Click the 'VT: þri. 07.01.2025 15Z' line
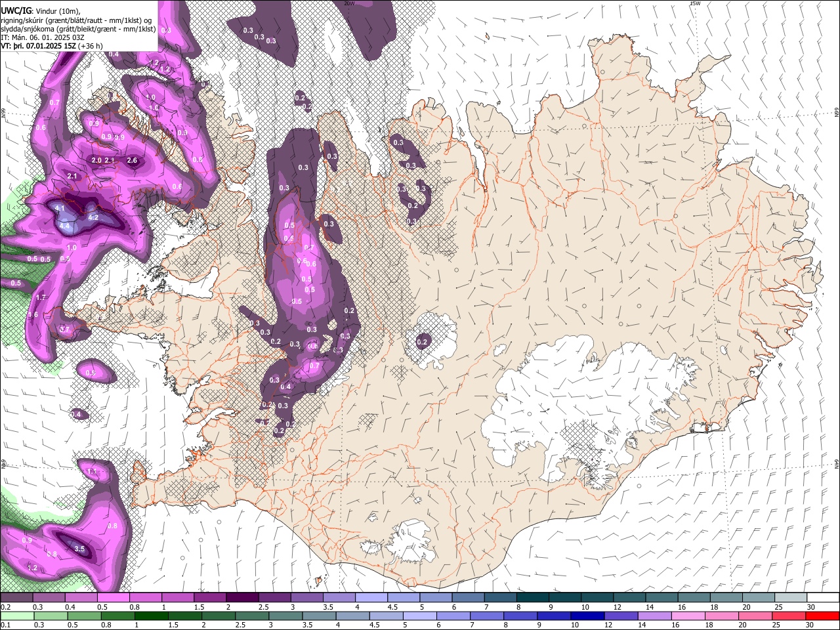Viewport: 840px width, 630px height. (x=51, y=46)
